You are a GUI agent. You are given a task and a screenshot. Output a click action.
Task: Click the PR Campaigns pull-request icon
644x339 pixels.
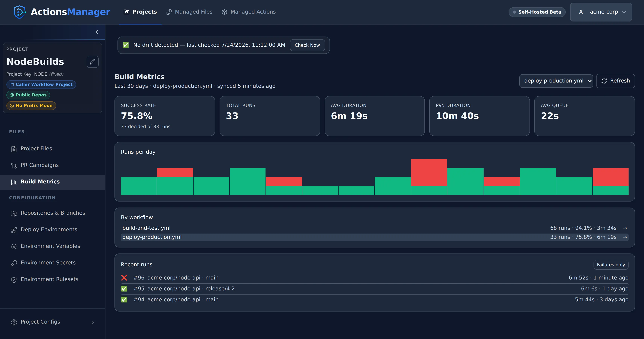click(x=14, y=166)
